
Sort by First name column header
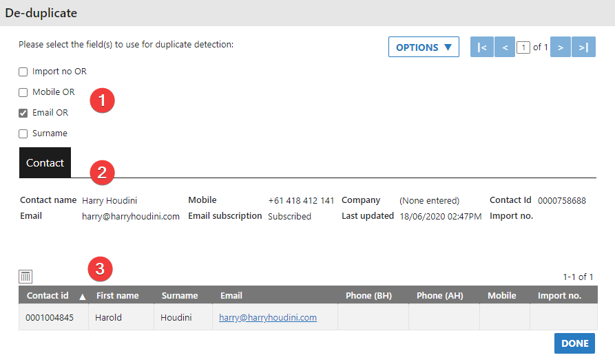point(117,296)
